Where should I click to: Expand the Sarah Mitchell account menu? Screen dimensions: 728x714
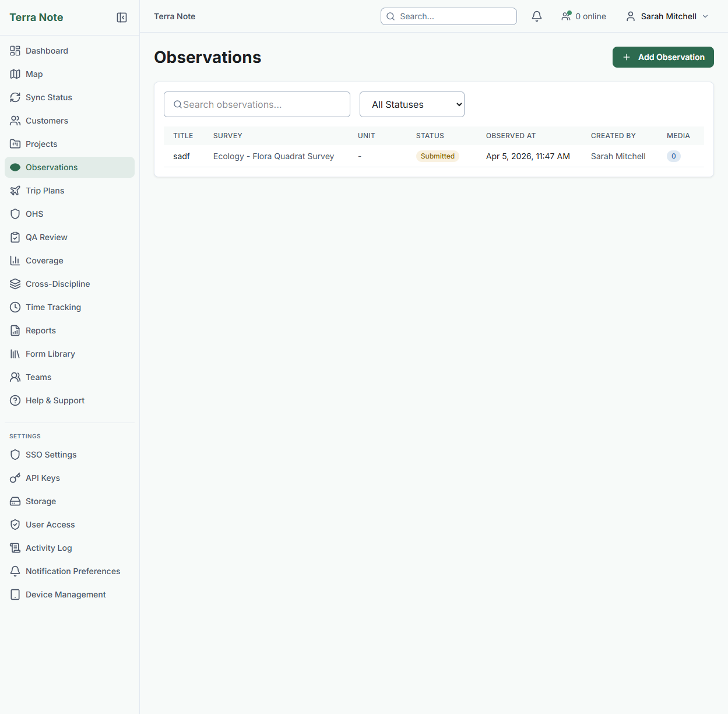point(666,16)
